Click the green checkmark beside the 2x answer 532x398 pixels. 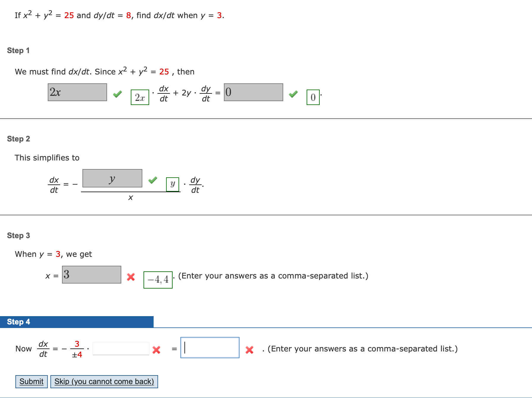click(117, 94)
